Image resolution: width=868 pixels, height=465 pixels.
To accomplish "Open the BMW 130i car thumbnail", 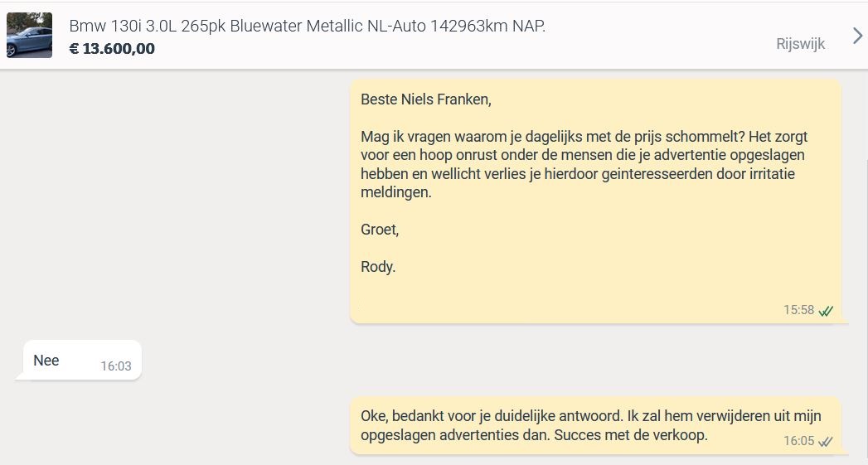I will [x=29, y=35].
